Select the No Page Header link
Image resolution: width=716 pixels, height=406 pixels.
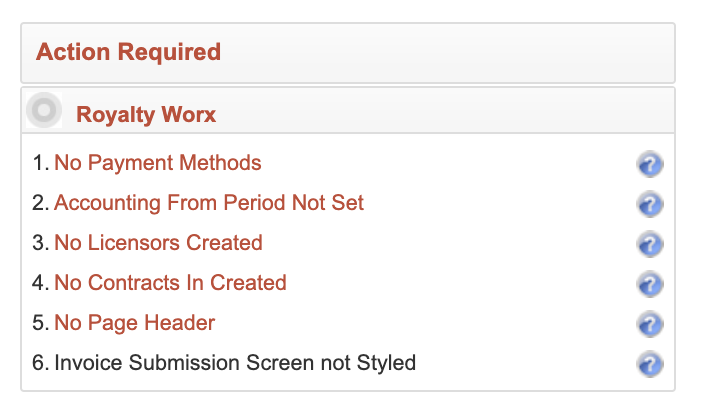(x=134, y=323)
